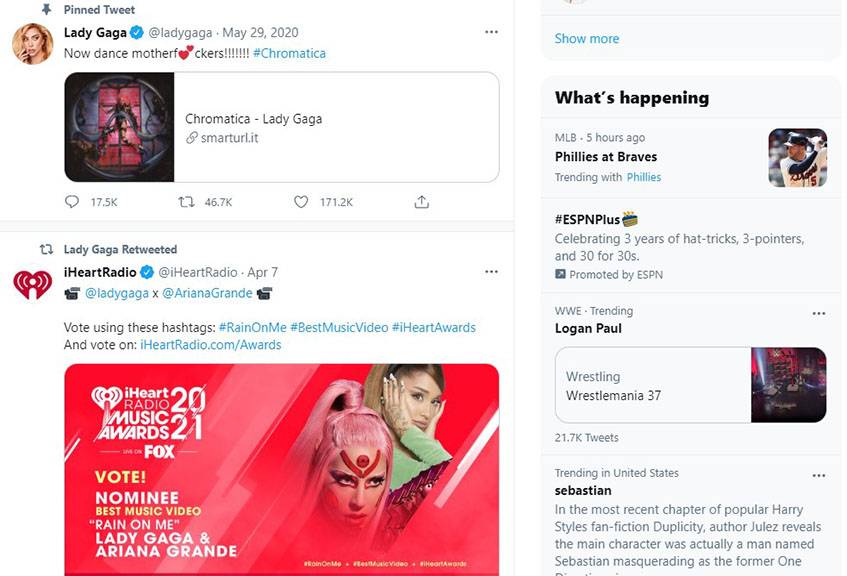This screenshot has width=847, height=576.
Task: Open more options for the pinned tweet
Action: point(491,32)
